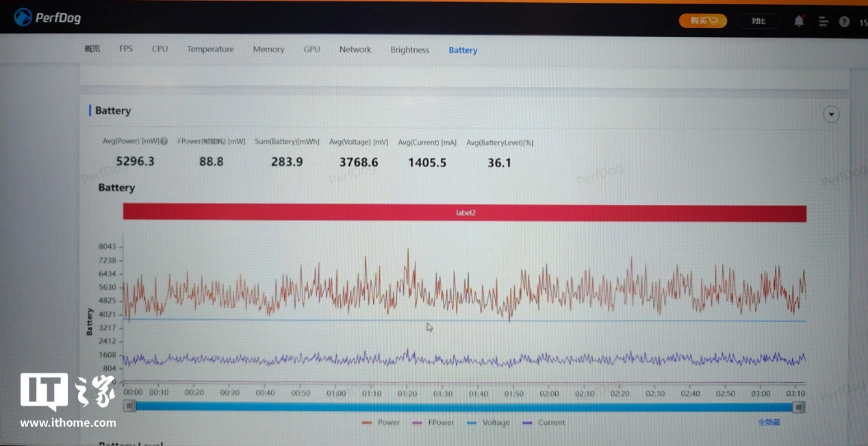Open the notifications bell

coord(799,21)
